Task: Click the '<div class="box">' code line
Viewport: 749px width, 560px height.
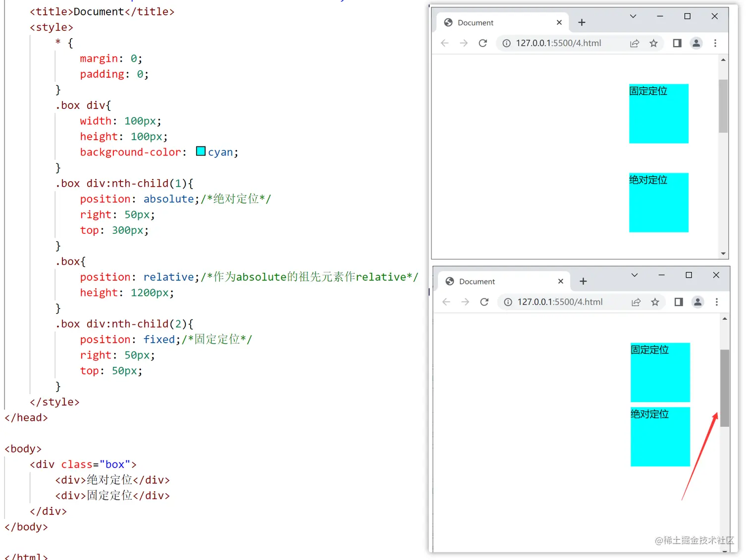Action: (83, 464)
